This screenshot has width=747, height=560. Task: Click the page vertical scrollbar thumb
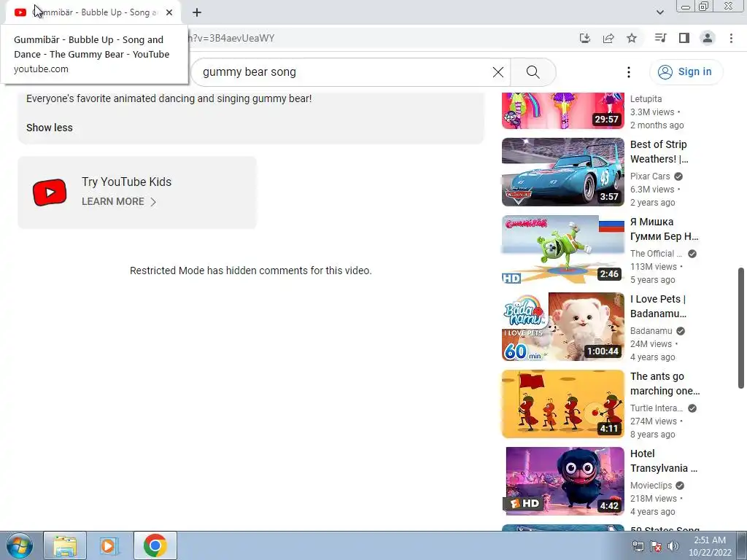[741, 328]
